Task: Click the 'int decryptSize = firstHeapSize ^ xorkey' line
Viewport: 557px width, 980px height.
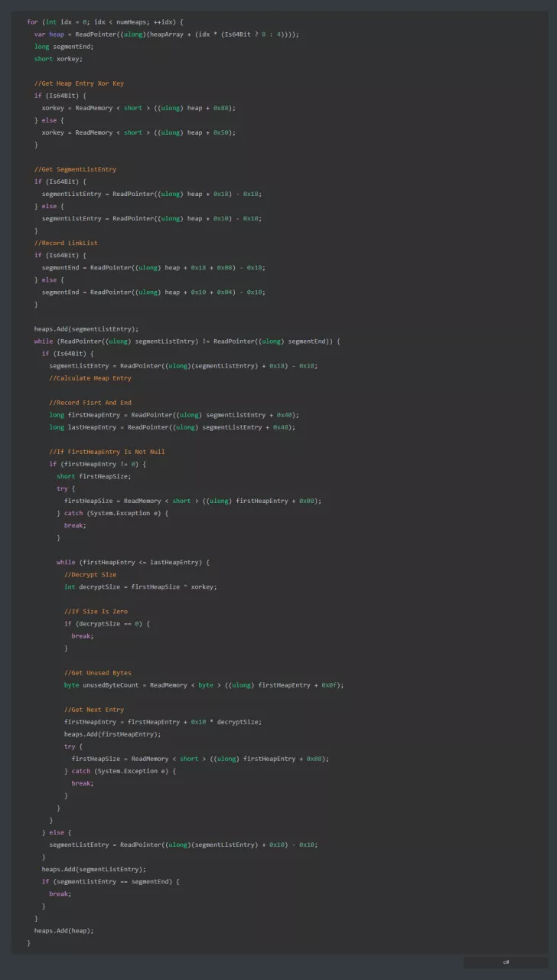Action: pyautogui.click(x=141, y=586)
